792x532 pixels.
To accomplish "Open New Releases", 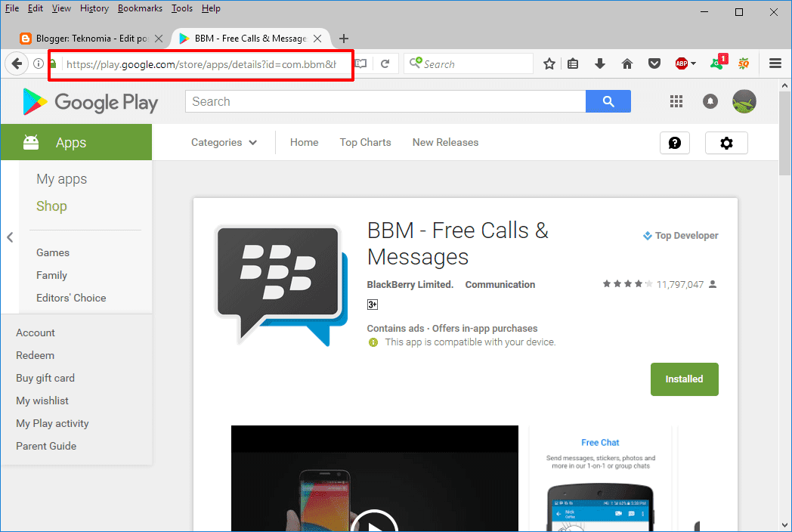I will 445,143.
